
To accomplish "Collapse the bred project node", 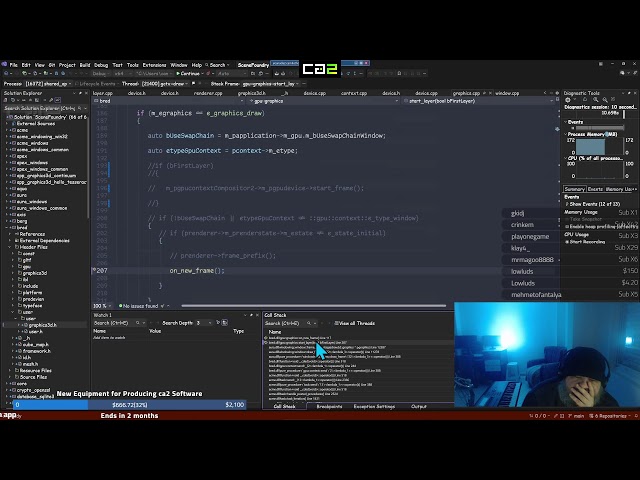I will coord(7,227).
